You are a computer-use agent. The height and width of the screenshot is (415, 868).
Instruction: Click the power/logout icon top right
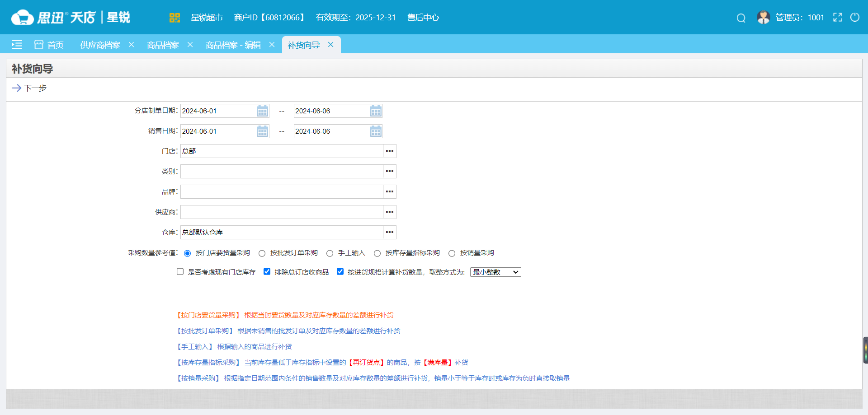tap(855, 17)
